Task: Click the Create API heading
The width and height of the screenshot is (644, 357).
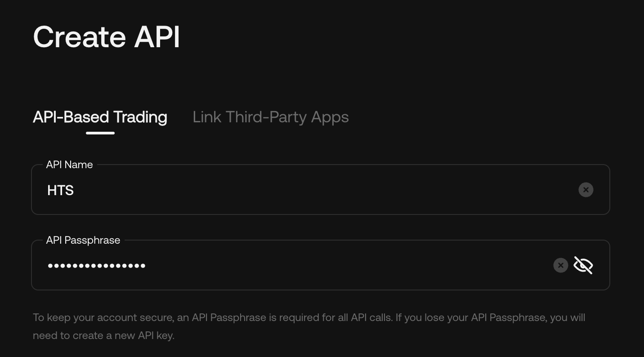Action: (106, 37)
